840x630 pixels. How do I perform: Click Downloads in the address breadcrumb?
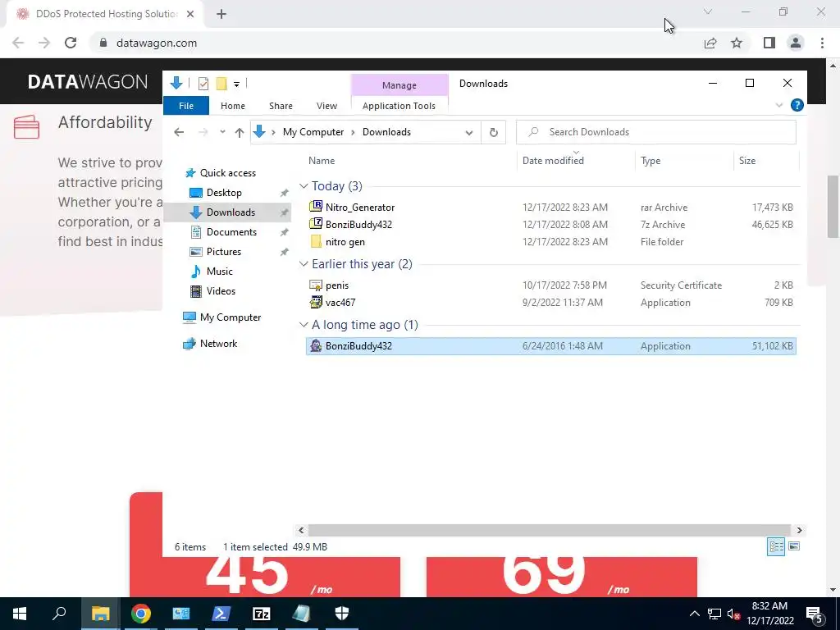pyautogui.click(x=386, y=132)
